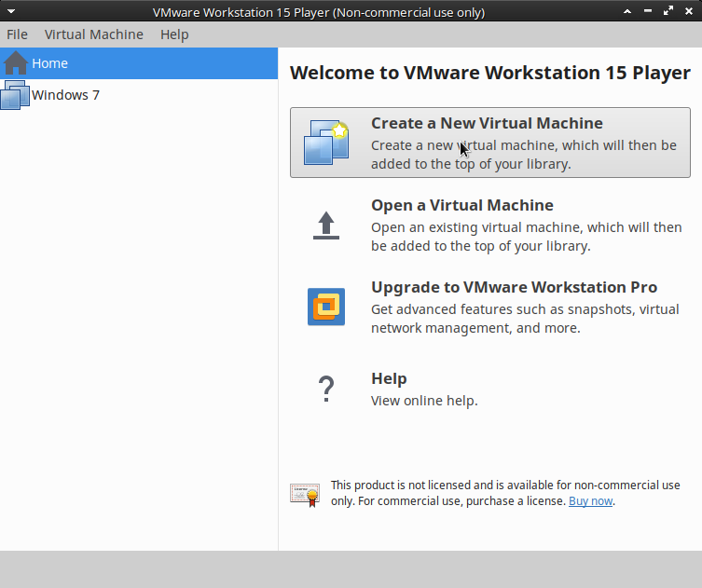Viewport: 702px width, 588px height.
Task: Minimize the VMware Player window
Action: point(648,11)
